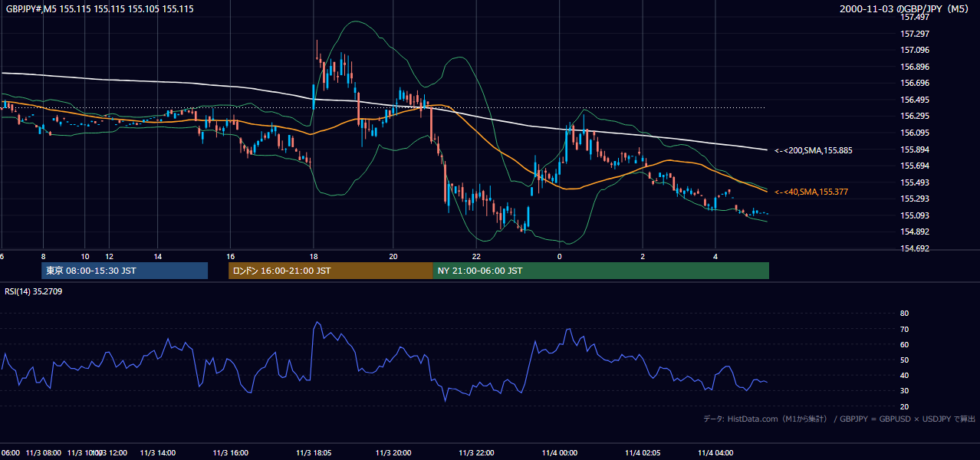Image resolution: width=980 pixels, height=460 pixels.
Task: Click the RSI scale value 20
Action: (x=904, y=406)
